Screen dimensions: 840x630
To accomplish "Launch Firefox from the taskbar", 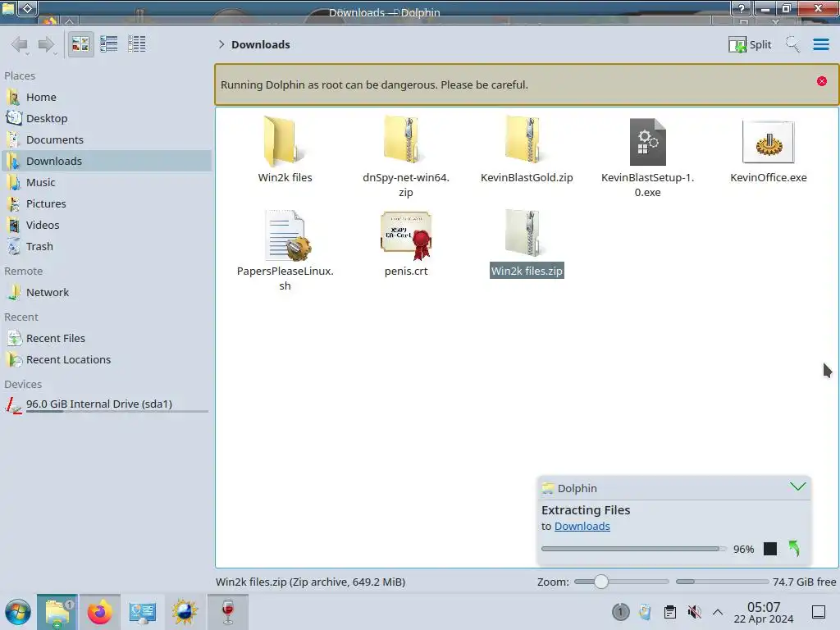I will coord(99,612).
